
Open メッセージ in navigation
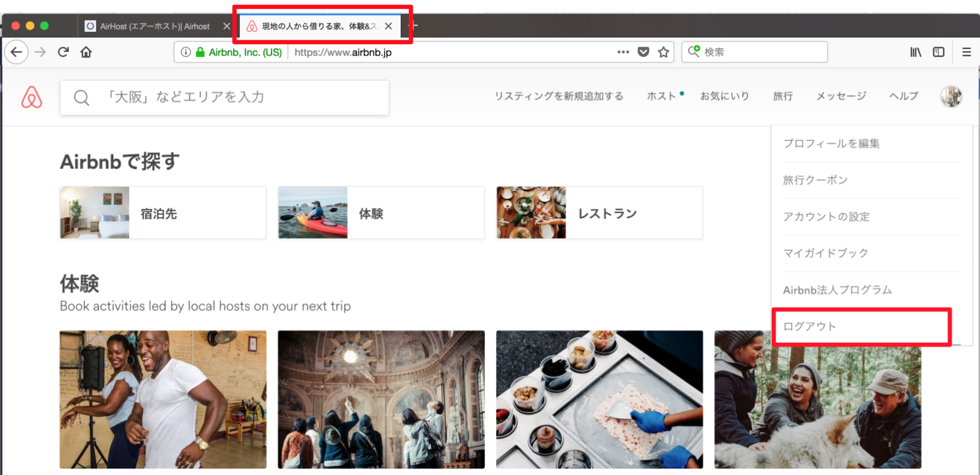pos(841,96)
